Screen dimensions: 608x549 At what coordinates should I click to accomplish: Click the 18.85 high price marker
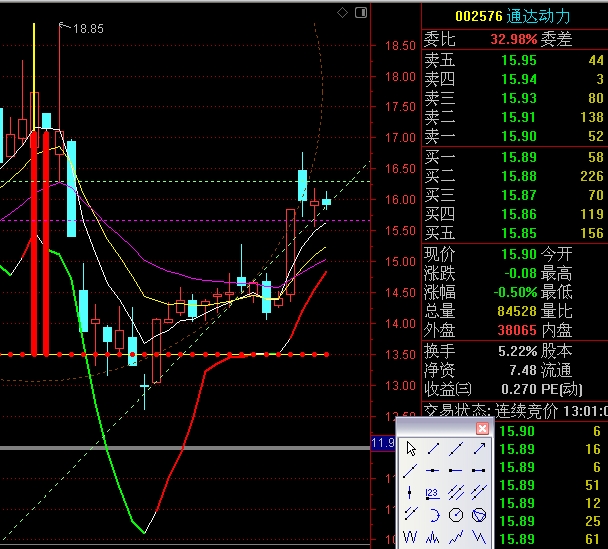click(x=88, y=29)
